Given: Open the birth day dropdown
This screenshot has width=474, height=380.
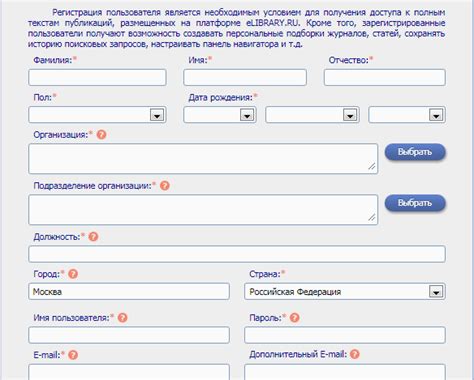Looking at the screenshot, I should [220, 115].
